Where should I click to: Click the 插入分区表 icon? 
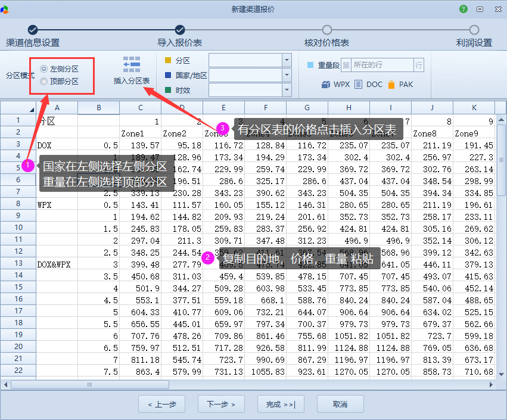[132, 64]
